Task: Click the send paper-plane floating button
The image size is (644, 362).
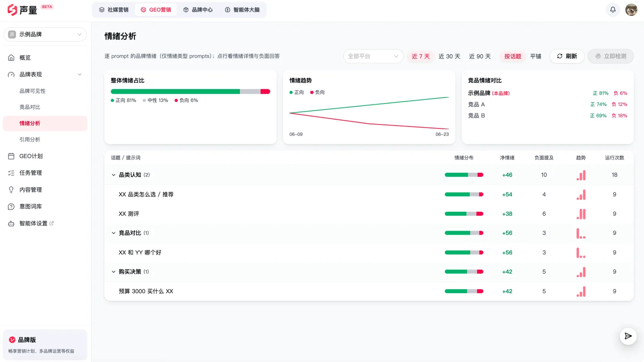Action: click(628, 336)
